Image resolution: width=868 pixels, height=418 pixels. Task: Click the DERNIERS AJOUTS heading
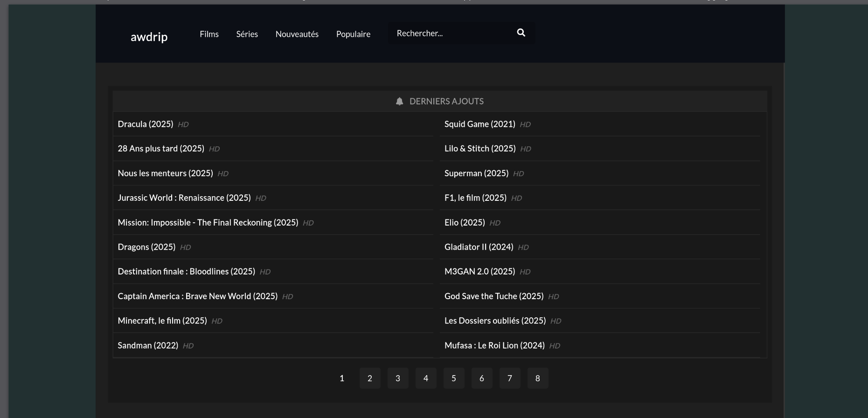coord(446,101)
